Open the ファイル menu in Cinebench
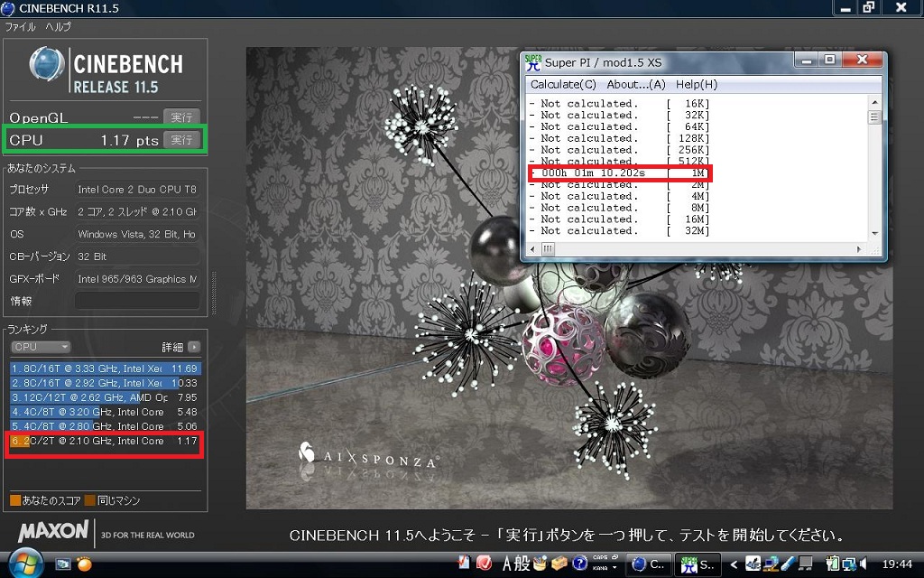 click(20, 26)
